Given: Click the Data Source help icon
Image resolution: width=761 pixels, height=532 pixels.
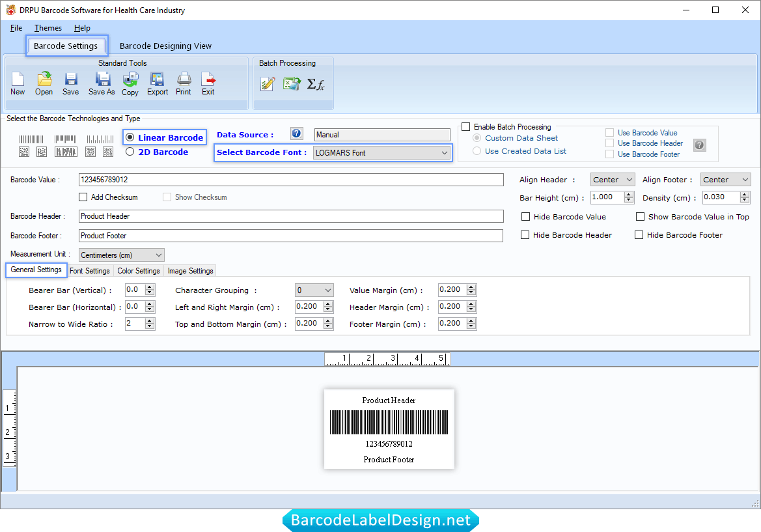Looking at the screenshot, I should (x=297, y=133).
